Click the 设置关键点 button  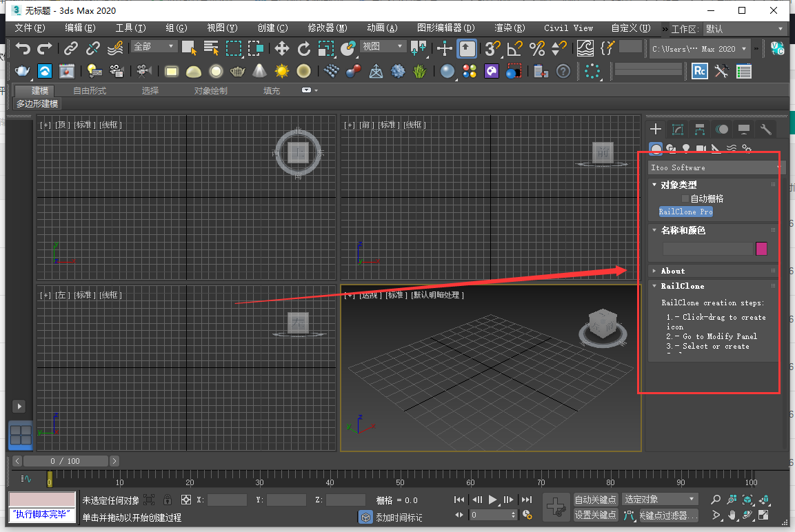595,515
